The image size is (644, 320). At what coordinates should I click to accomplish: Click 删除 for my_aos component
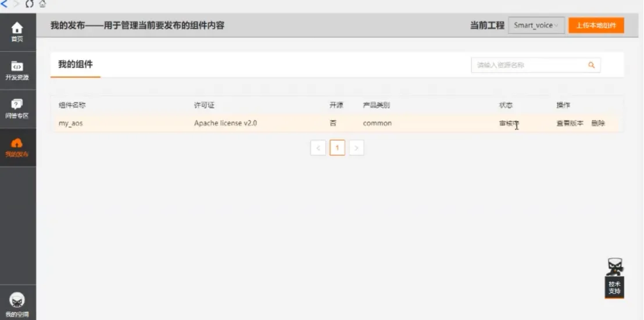pyautogui.click(x=598, y=123)
